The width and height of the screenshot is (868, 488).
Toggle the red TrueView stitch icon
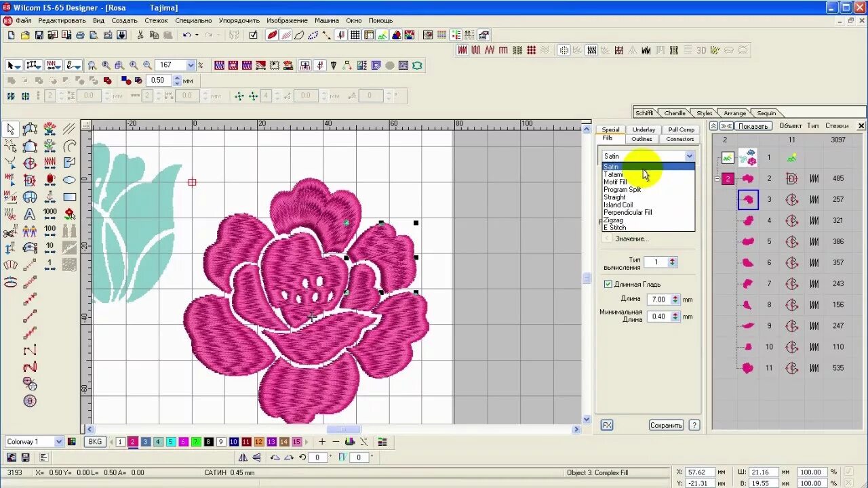tap(273, 35)
